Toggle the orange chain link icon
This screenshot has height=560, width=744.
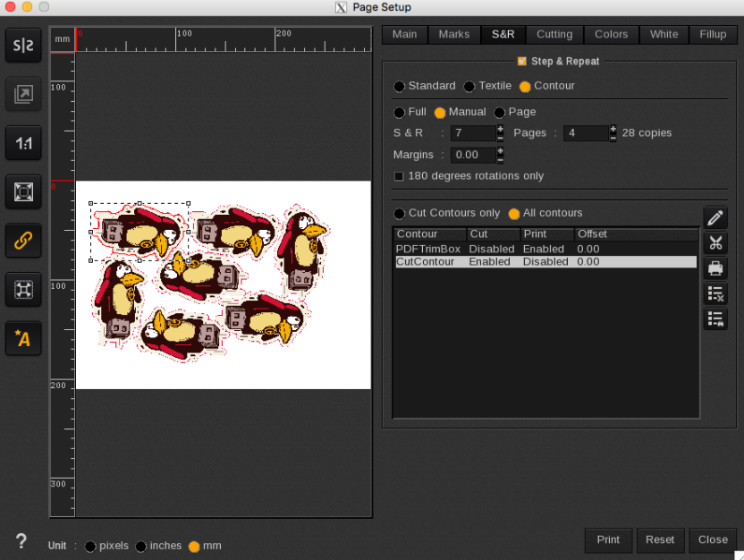23,239
